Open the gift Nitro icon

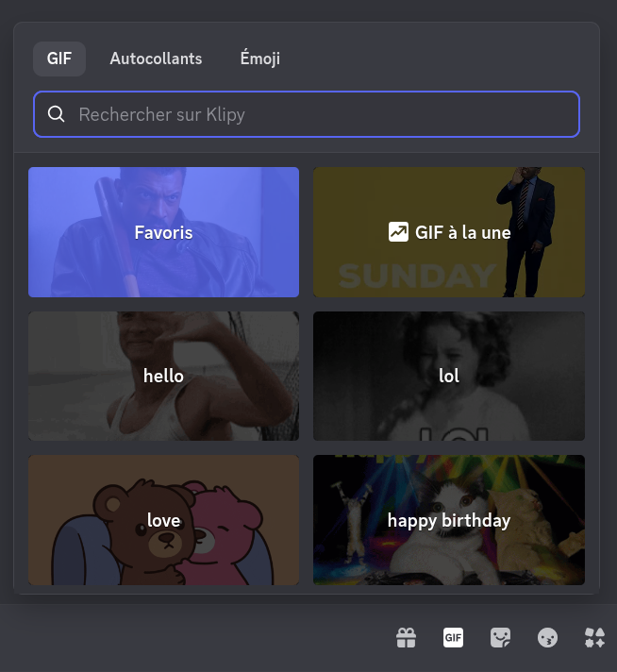(407, 638)
